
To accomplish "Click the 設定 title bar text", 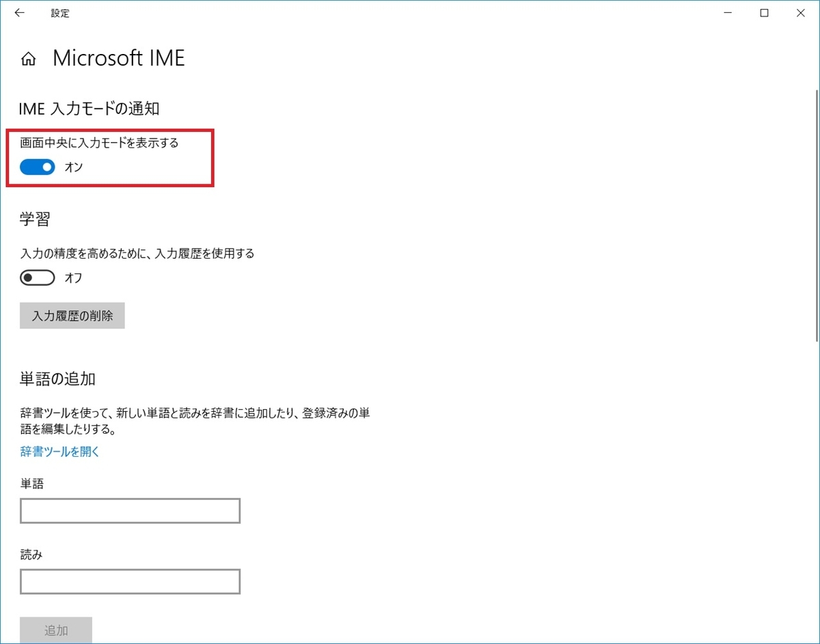I will 60,13.
